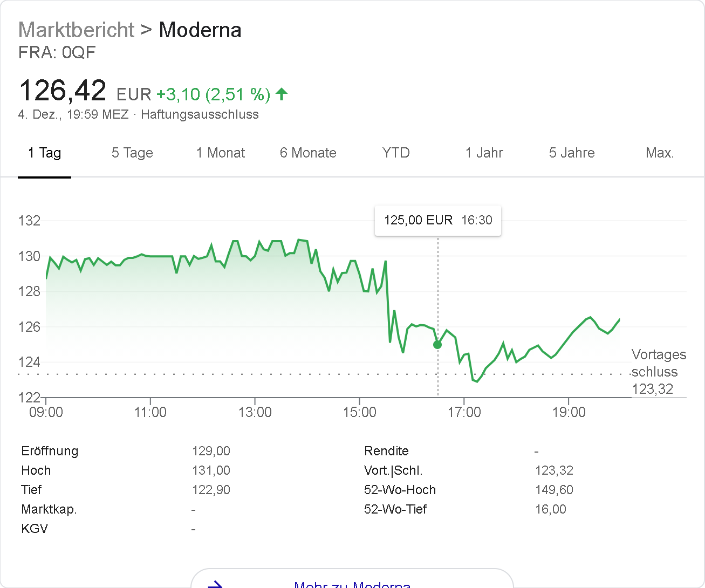Viewport: 705px width, 588px height.
Task: Show the 6 Monate chart range
Action: [x=308, y=153]
